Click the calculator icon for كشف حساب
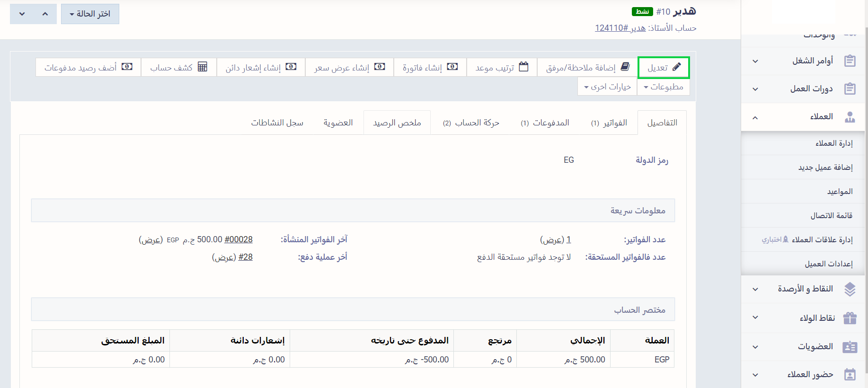 point(203,67)
